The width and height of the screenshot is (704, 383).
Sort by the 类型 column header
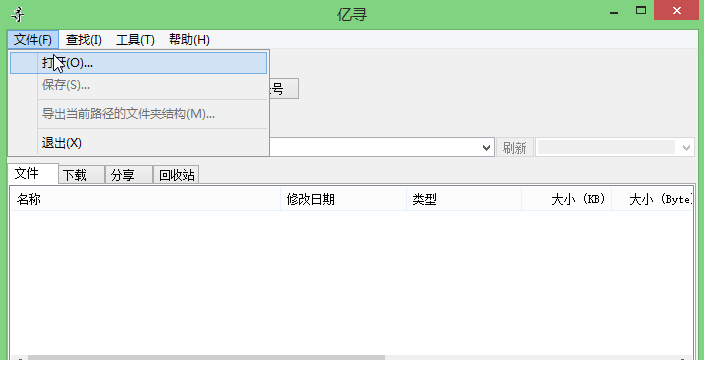pyautogui.click(x=464, y=199)
